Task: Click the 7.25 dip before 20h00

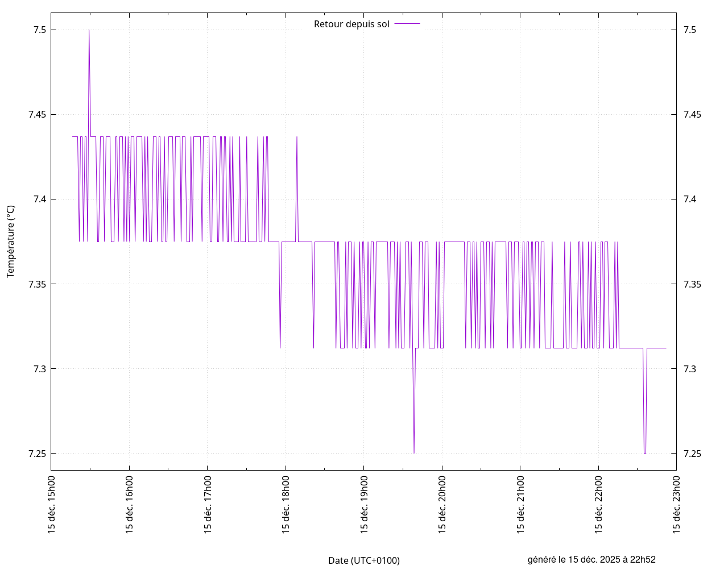Action: click(414, 452)
